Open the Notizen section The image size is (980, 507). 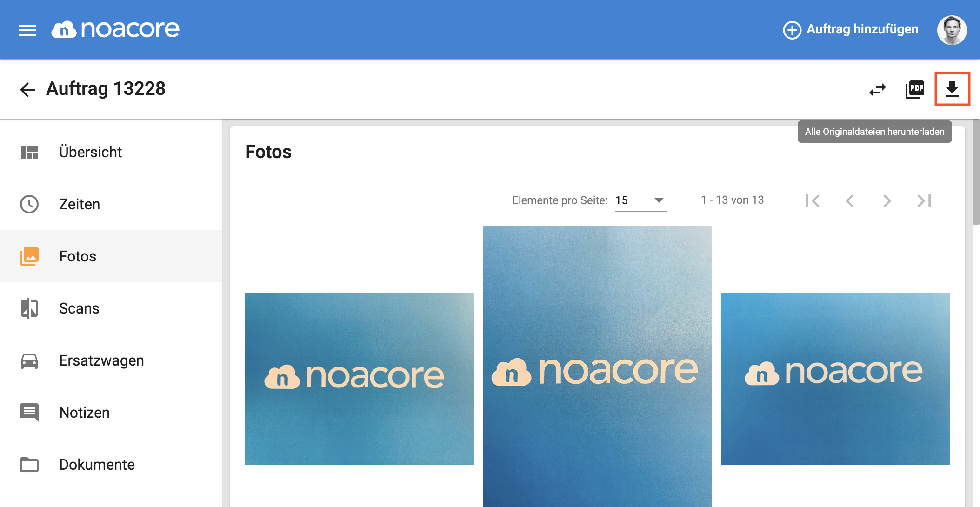(x=111, y=413)
